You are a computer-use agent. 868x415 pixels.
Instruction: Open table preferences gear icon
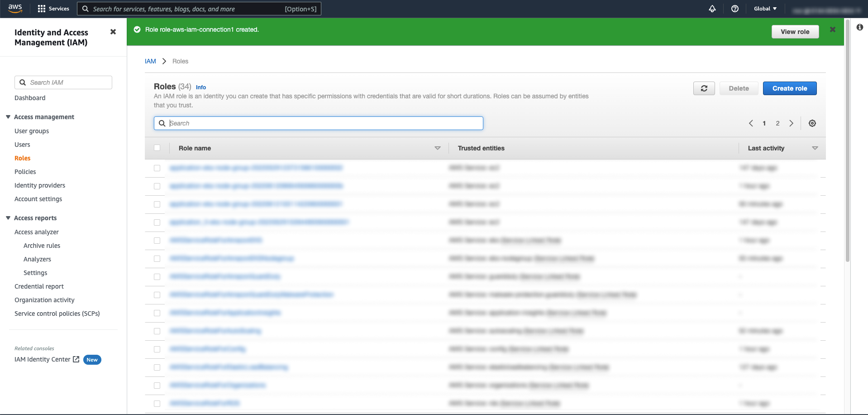click(x=812, y=123)
